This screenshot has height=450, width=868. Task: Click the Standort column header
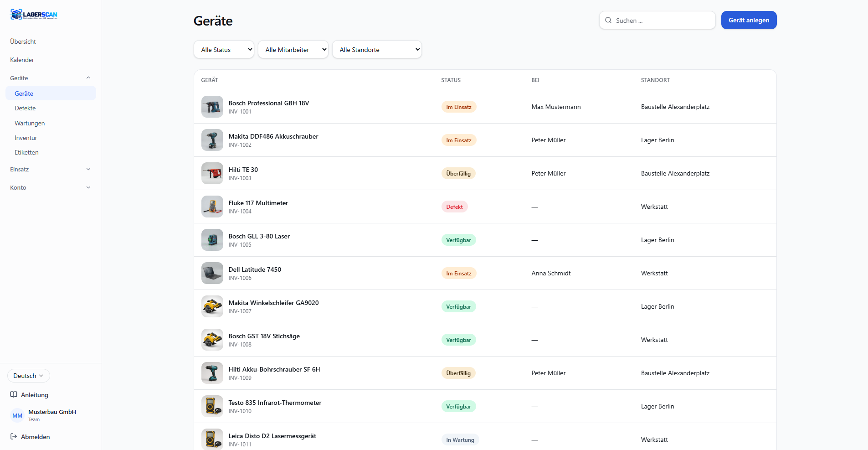click(x=655, y=80)
